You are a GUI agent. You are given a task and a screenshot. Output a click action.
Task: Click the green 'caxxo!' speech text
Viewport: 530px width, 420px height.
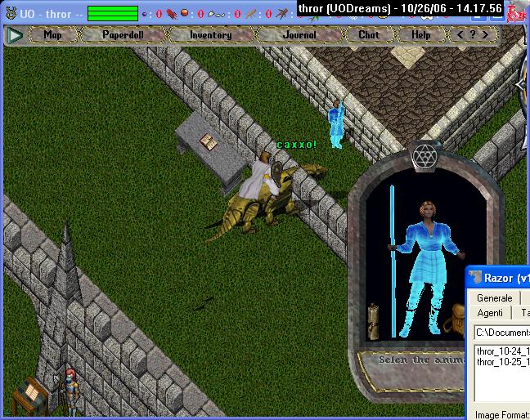(x=296, y=145)
